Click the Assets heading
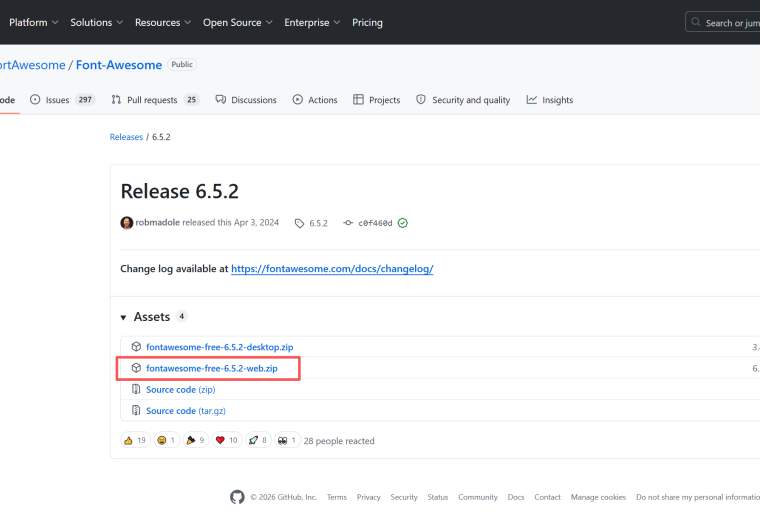770x514 pixels. (x=152, y=317)
